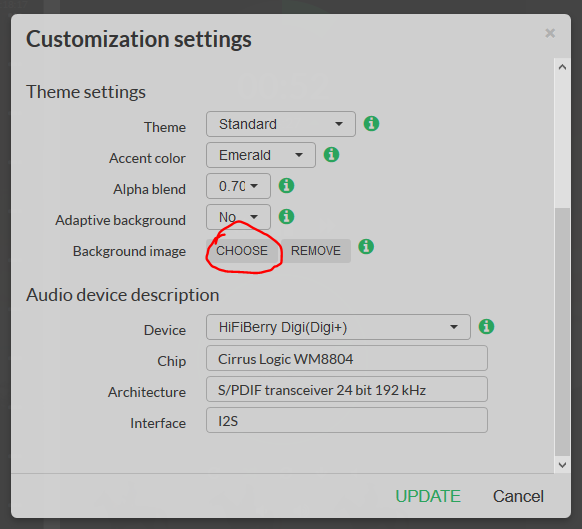This screenshot has height=529, width=582.
Task: Close the Customization settings dialog with X
Action: pyautogui.click(x=550, y=33)
